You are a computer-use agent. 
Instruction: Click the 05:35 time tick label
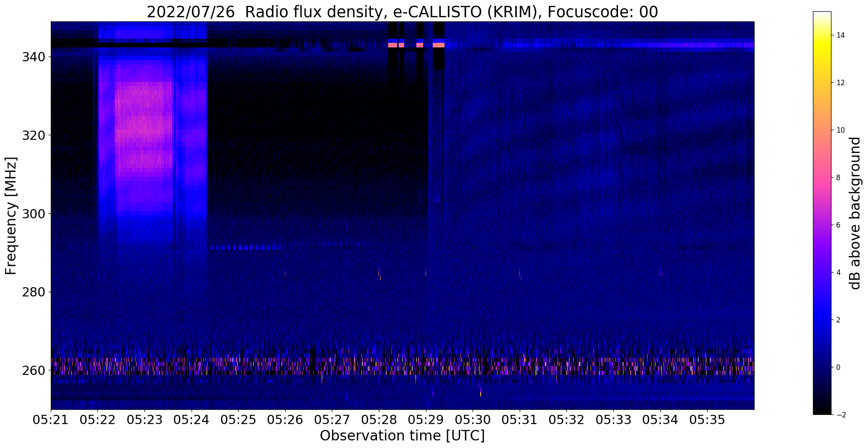click(x=708, y=420)
